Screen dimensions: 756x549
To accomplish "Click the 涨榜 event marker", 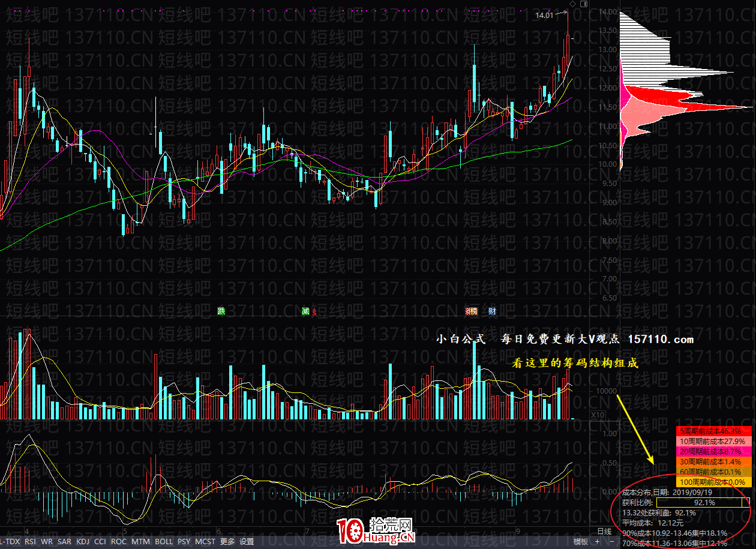I will pos(472,311).
